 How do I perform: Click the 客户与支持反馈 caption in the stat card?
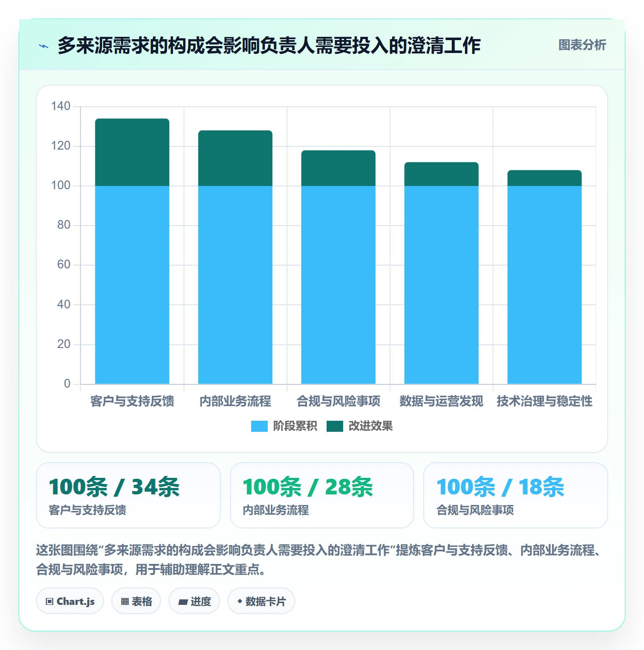pos(87,510)
